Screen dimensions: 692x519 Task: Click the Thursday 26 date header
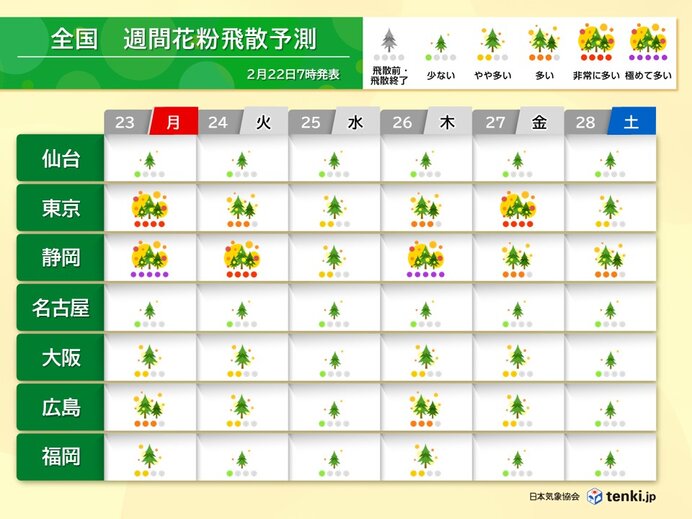tap(425, 122)
